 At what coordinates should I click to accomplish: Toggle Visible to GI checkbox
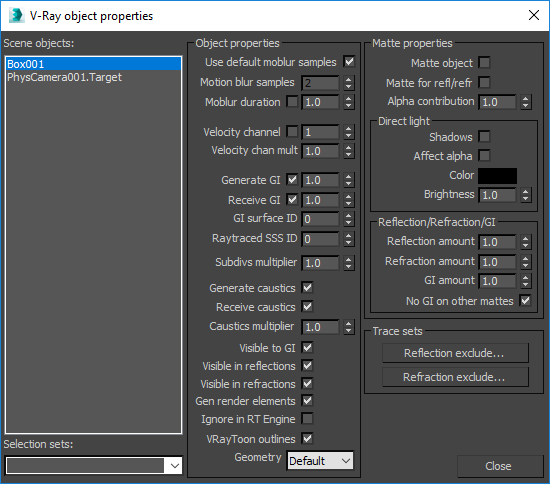307,348
